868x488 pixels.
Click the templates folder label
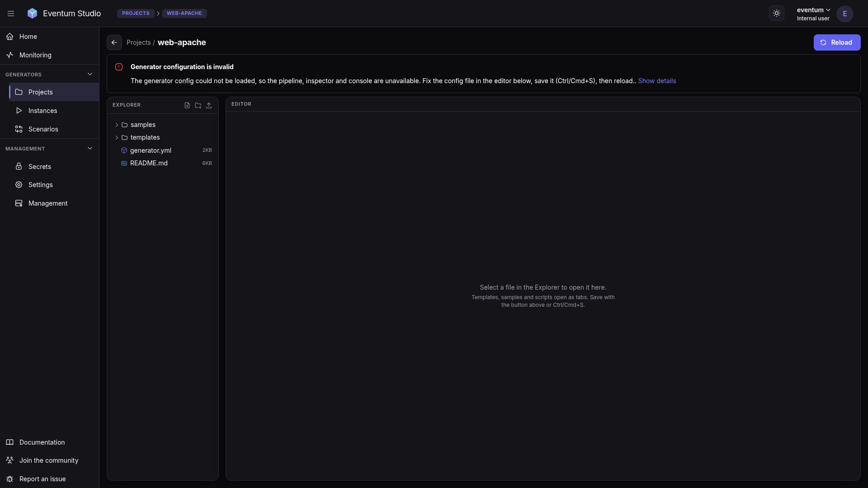(x=145, y=137)
